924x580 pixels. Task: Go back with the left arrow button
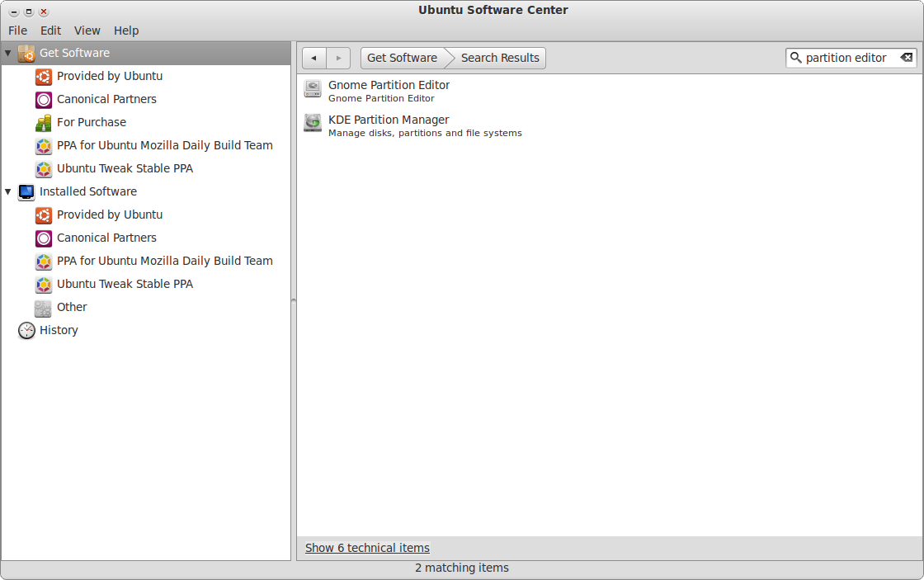[314, 58]
